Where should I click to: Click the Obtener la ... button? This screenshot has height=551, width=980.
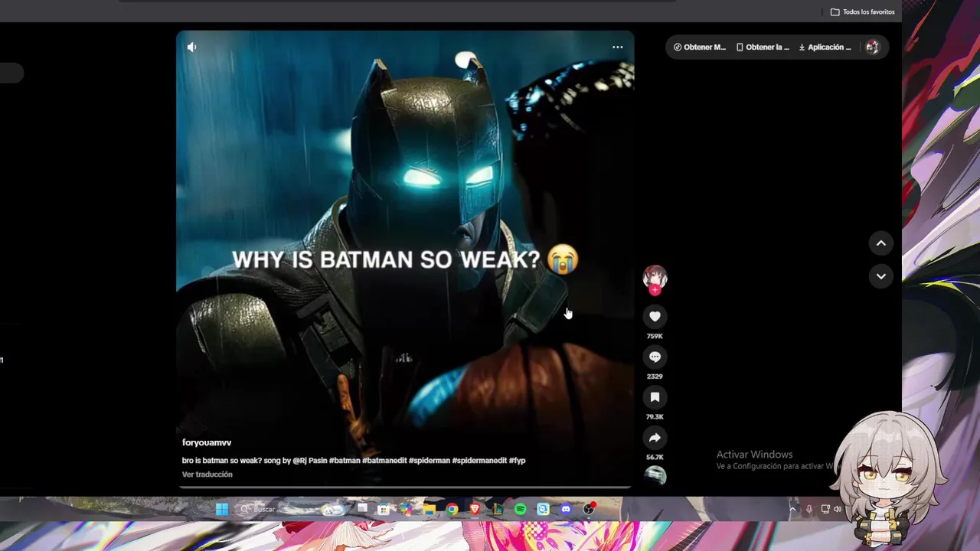pyautogui.click(x=763, y=47)
